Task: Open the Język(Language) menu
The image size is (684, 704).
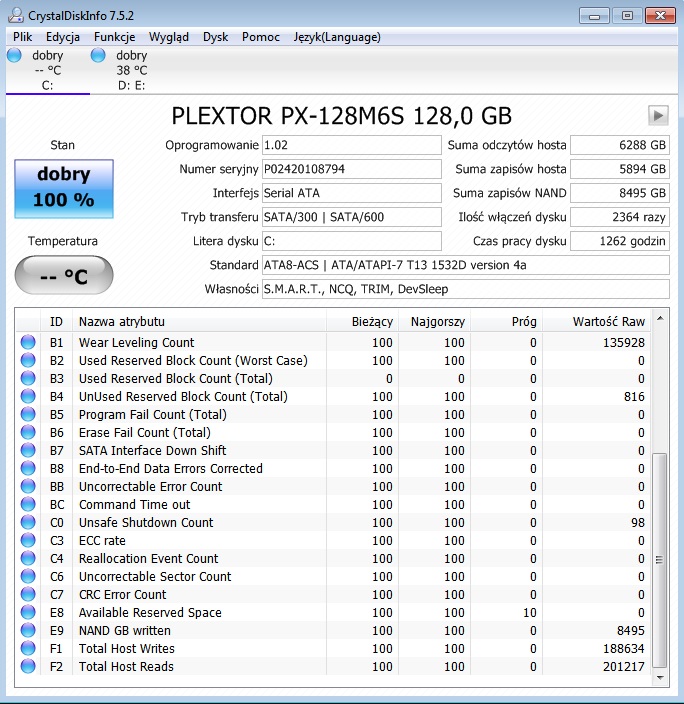Action: pos(337,37)
